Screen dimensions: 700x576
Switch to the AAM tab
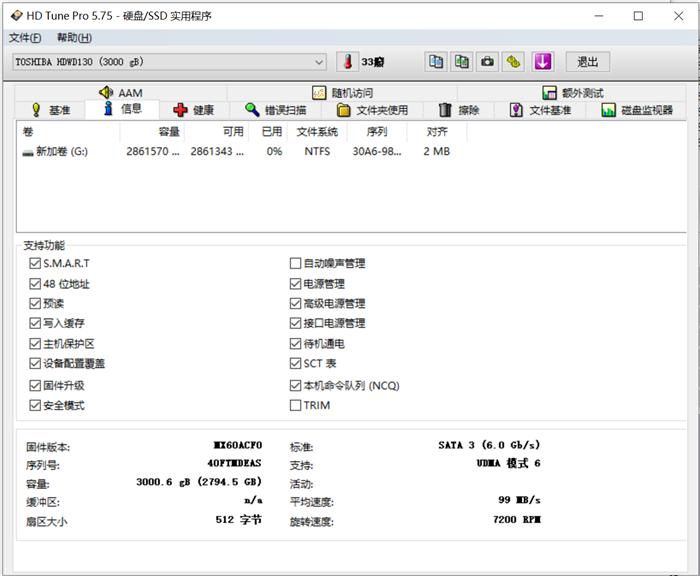[120, 93]
